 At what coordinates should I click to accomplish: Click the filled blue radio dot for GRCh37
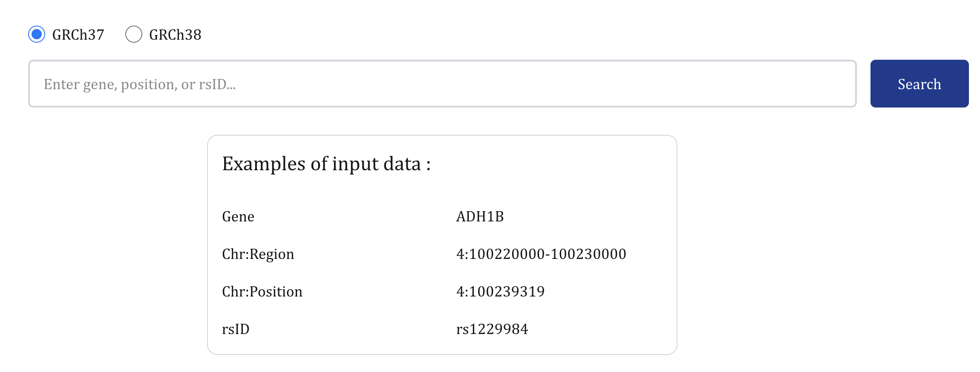coord(37,34)
